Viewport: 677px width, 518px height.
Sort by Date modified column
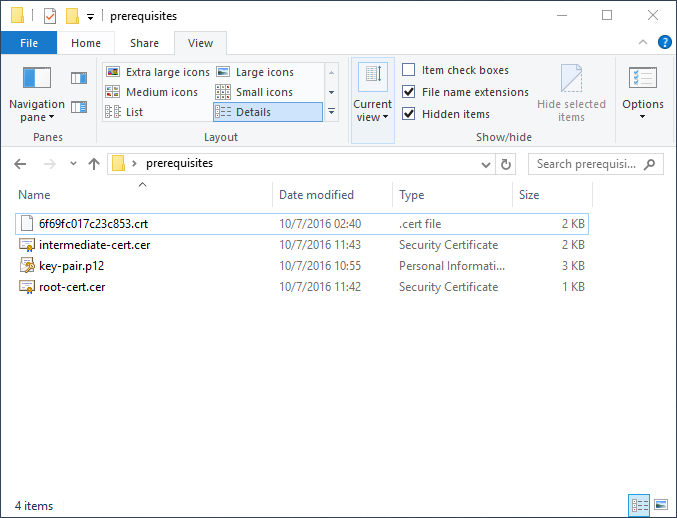316,195
